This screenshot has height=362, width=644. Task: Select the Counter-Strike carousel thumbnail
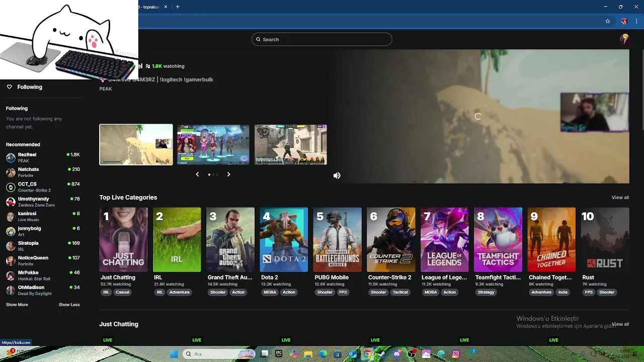tap(291, 144)
